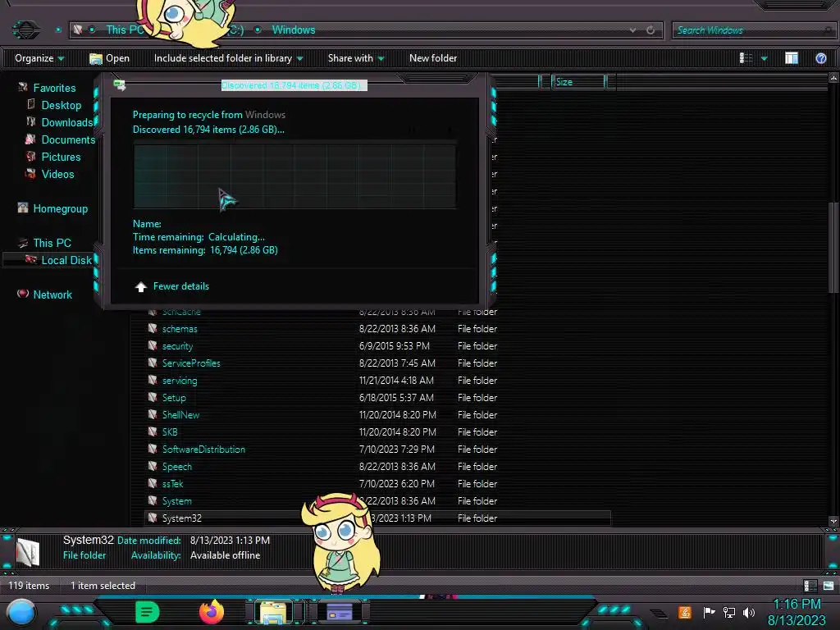
Task: Click the back navigation button
Action: click(25, 30)
